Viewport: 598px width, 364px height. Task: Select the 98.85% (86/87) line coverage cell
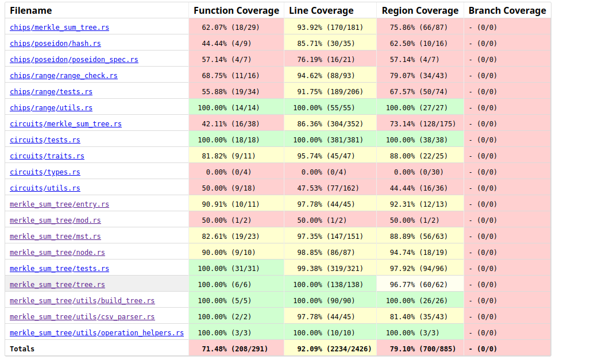coord(330,252)
